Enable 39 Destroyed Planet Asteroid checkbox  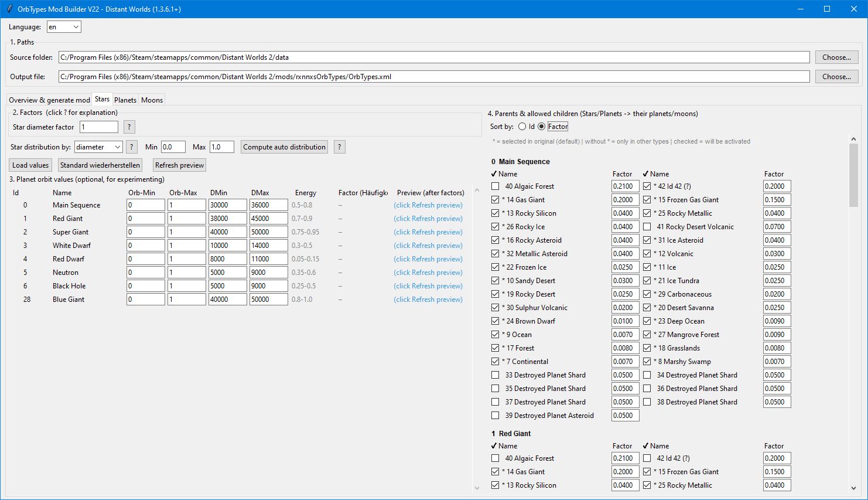tap(495, 416)
